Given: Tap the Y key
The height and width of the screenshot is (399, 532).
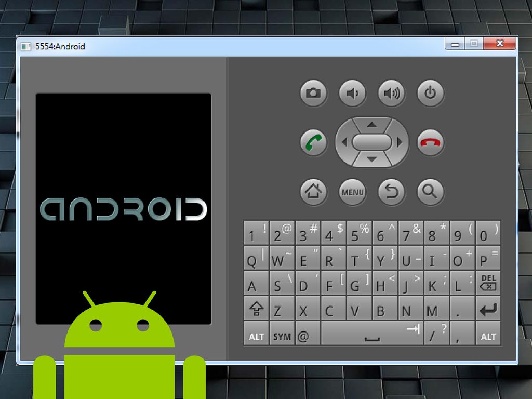Looking at the screenshot, I should (x=385, y=258).
